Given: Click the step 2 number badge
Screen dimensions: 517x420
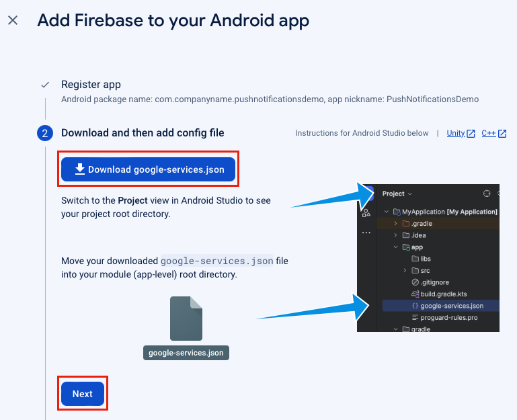Looking at the screenshot, I should (x=45, y=133).
